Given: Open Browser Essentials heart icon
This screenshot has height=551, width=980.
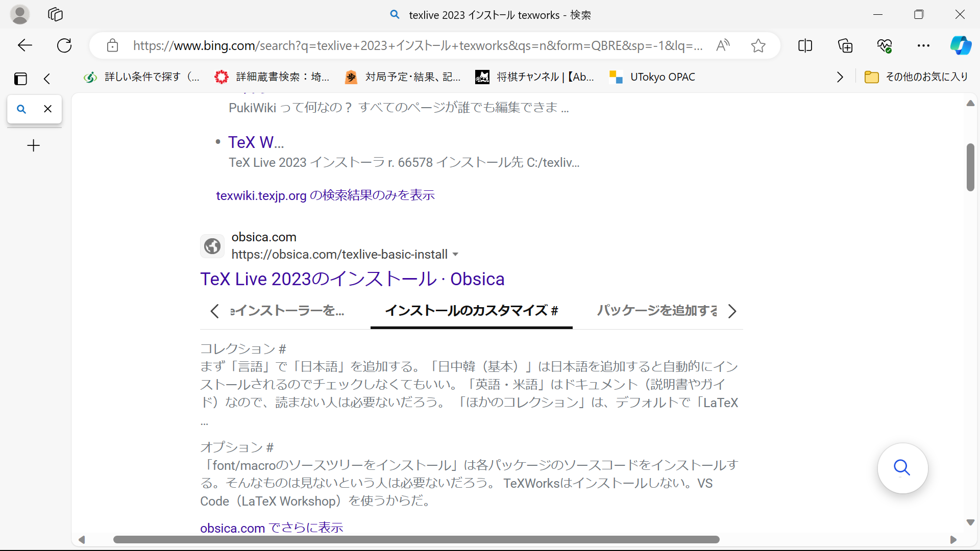Looking at the screenshot, I should tap(885, 45).
